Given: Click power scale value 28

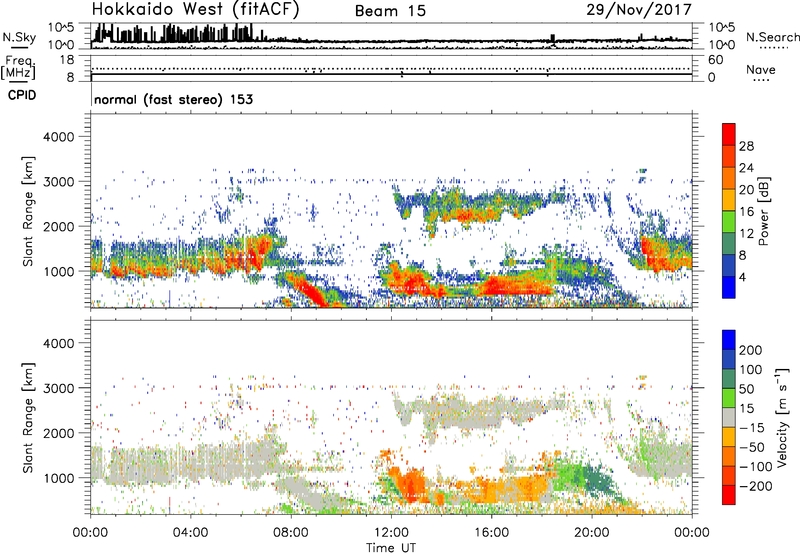Looking at the screenshot, I should (x=746, y=146).
